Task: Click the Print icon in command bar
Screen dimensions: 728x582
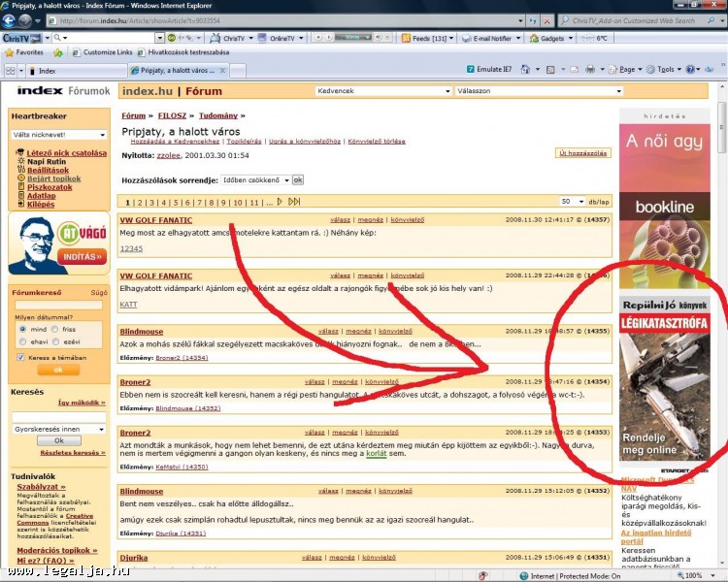Action: pyautogui.click(x=589, y=70)
